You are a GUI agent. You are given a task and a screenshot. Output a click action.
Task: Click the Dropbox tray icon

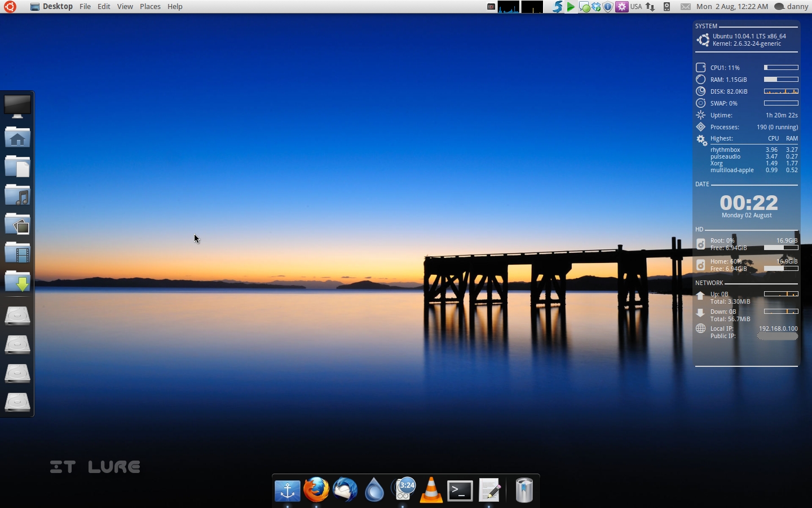(596, 7)
